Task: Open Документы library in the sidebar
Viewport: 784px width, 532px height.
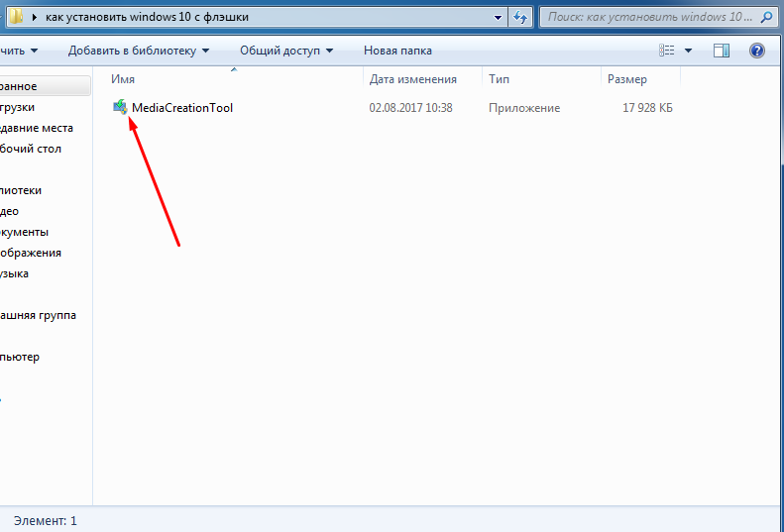Action: click(24, 232)
